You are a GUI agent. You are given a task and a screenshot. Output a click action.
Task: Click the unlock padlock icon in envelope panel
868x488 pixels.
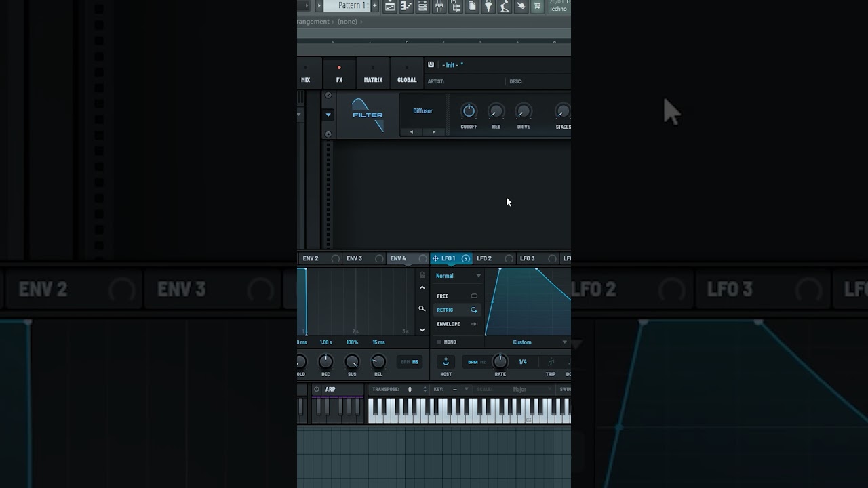(422, 275)
